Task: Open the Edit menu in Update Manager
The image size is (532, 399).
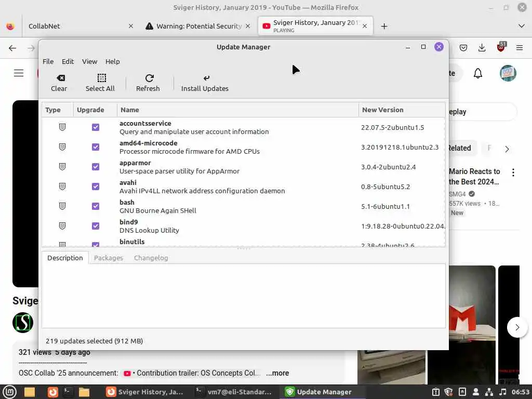Action: coord(68,61)
